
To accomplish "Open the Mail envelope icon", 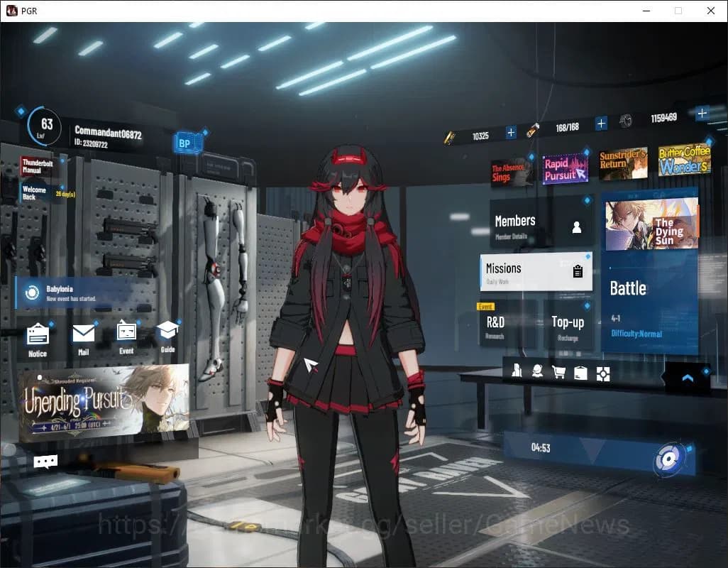I will click(84, 334).
